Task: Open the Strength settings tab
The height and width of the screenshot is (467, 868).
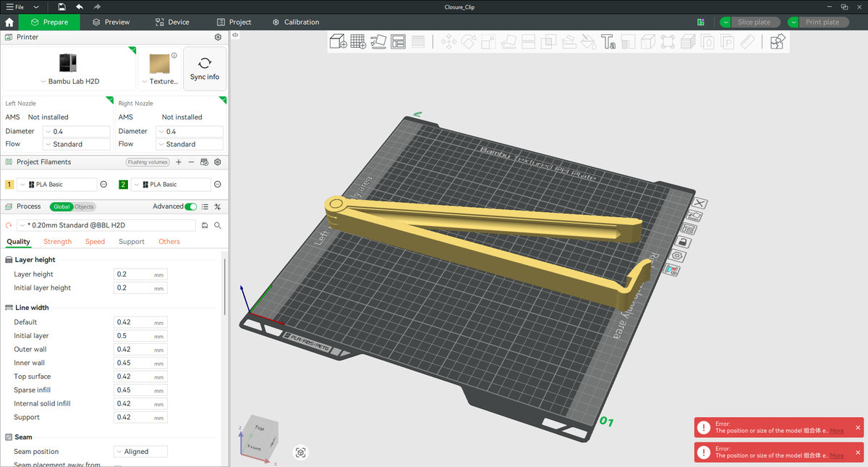Action: pyautogui.click(x=58, y=242)
